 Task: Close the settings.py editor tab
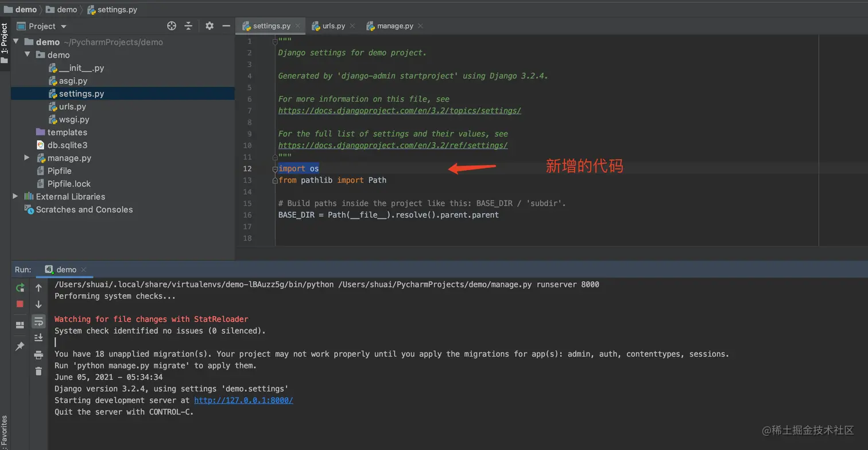298,26
